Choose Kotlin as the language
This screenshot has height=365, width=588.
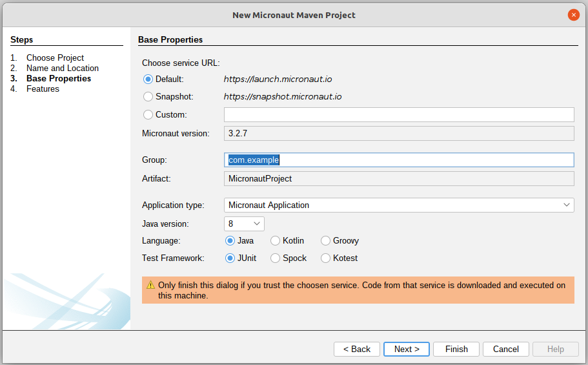(275, 241)
